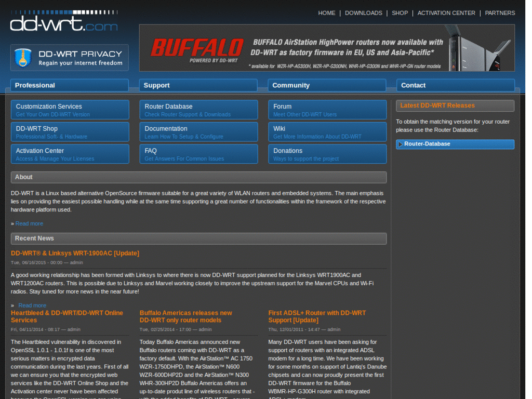Click the About section header
This screenshot has height=399, width=532.
(x=198, y=177)
